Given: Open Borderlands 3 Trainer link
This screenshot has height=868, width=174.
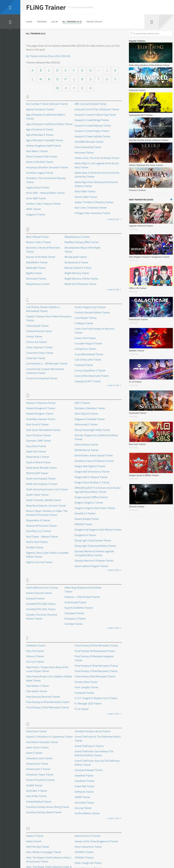Looking at the screenshot, I should pyautogui.click(x=76, y=262).
